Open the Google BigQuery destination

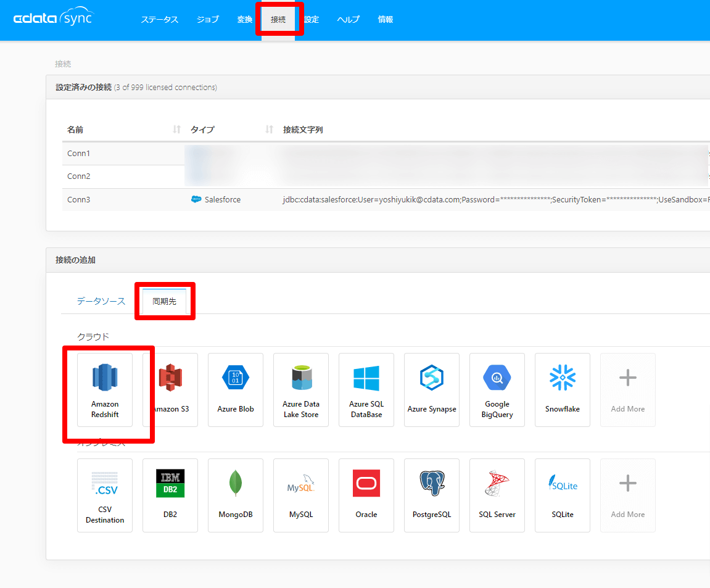pyautogui.click(x=497, y=389)
